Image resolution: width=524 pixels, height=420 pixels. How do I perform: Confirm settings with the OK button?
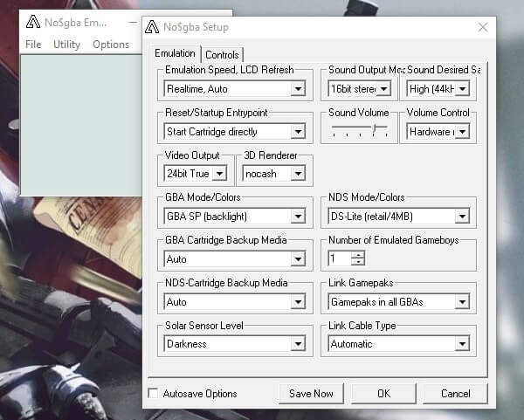[x=383, y=394]
